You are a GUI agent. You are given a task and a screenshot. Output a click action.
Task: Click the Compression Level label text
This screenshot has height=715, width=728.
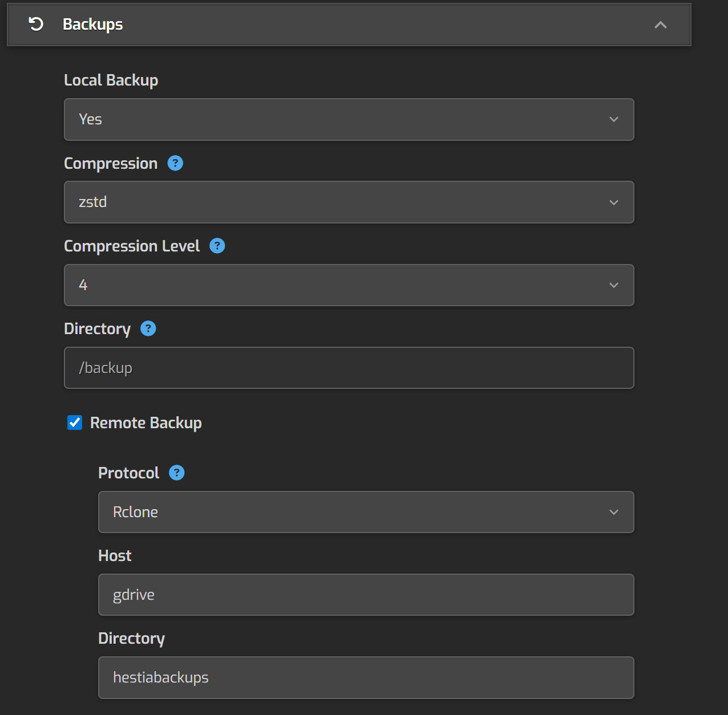click(132, 246)
